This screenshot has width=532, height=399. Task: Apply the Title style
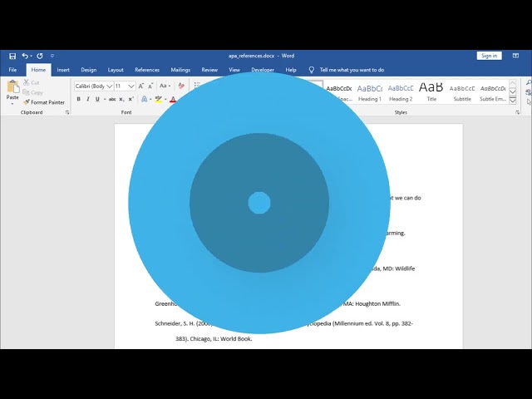pos(431,92)
